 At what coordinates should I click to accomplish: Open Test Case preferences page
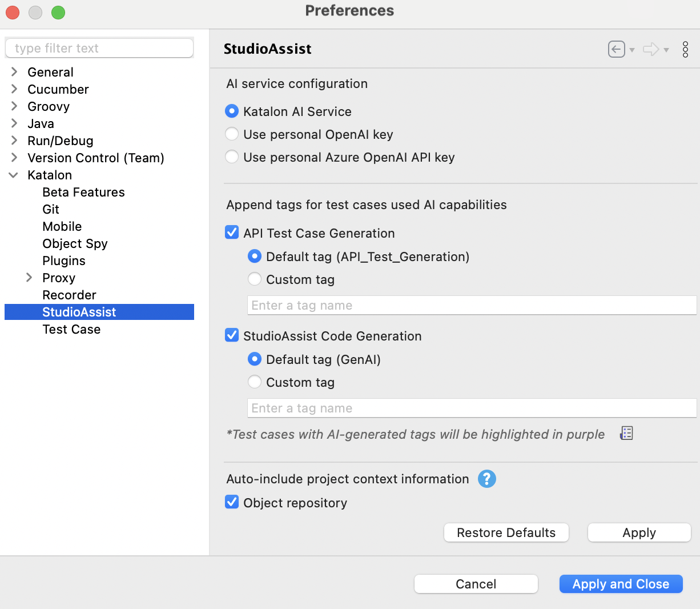(71, 329)
